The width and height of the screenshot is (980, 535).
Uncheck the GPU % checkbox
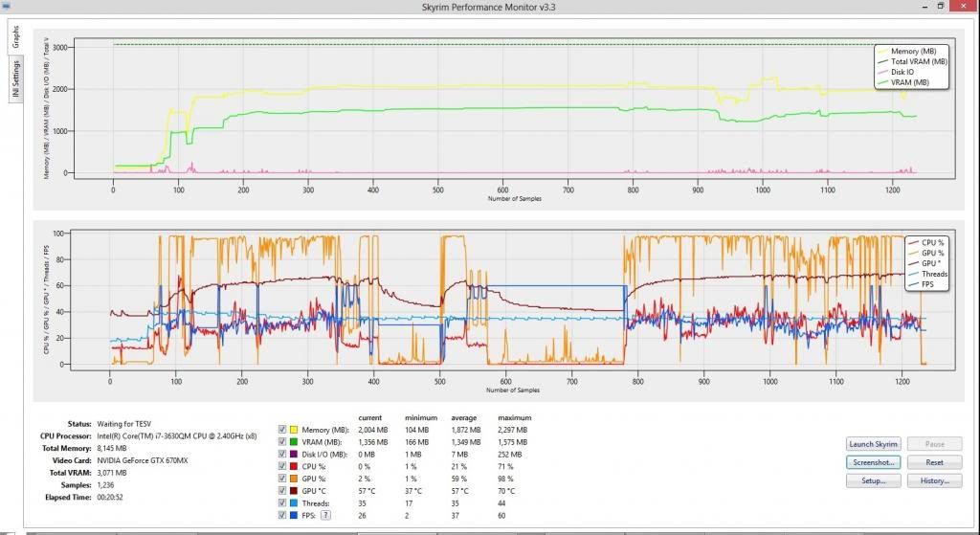pos(282,479)
